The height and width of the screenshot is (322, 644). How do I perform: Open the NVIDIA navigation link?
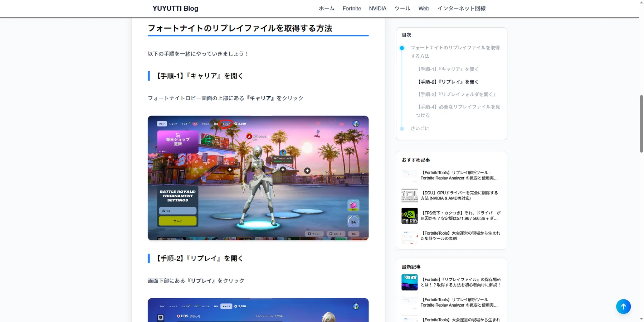[x=377, y=8]
